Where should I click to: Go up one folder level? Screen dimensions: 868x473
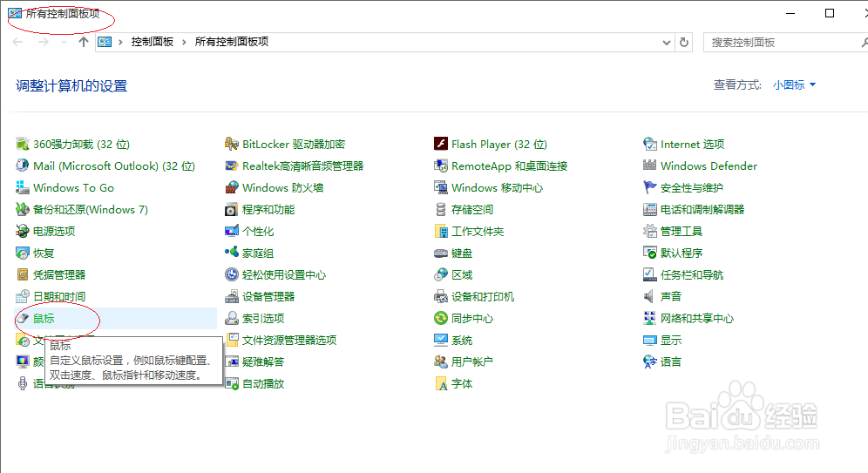coord(84,42)
